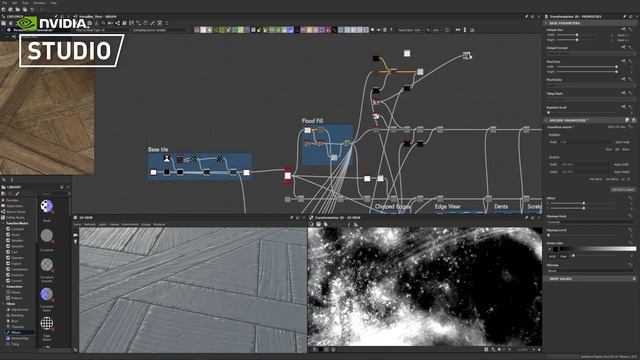The height and width of the screenshot is (360, 640).
Task: Open the Pixel Ratio dropdown
Action: (x=590, y=85)
